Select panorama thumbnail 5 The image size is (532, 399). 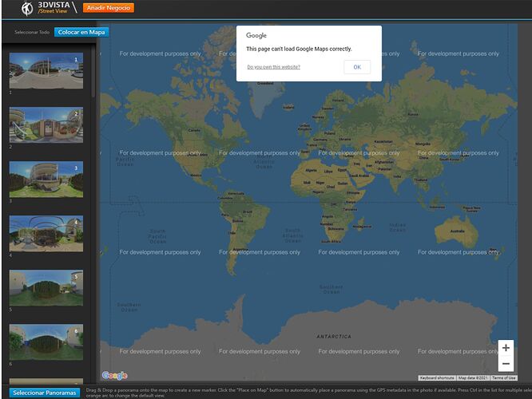coord(46,287)
